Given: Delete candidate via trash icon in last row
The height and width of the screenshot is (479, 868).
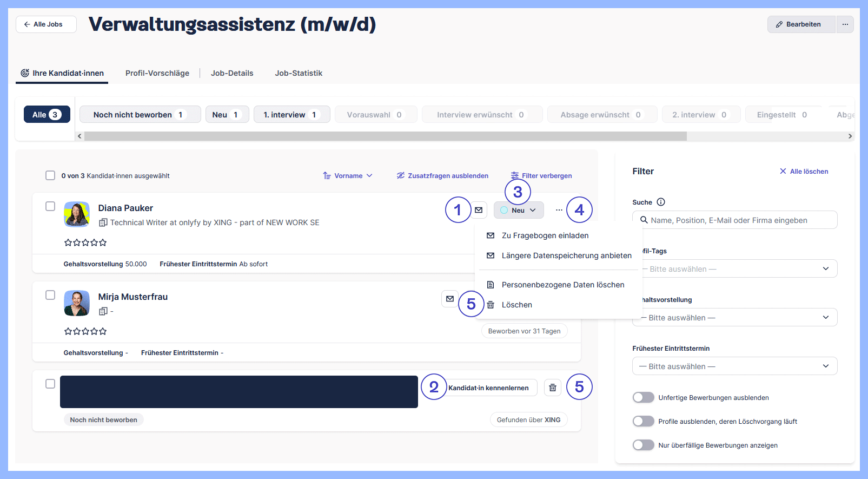Looking at the screenshot, I should point(553,388).
